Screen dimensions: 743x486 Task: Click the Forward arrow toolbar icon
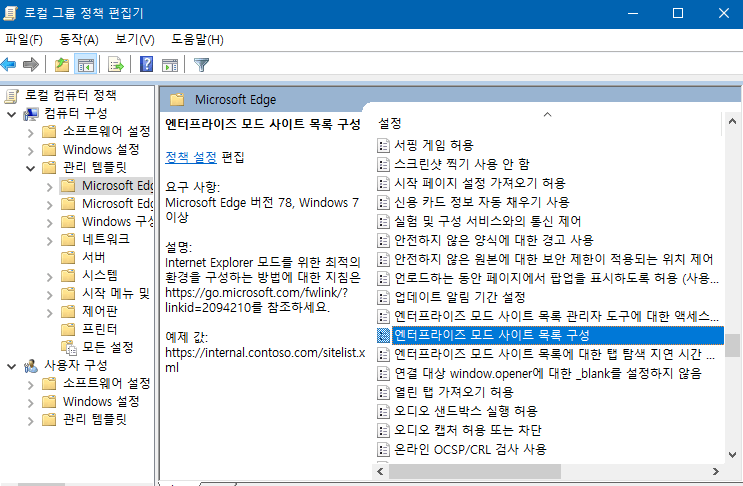[31, 64]
